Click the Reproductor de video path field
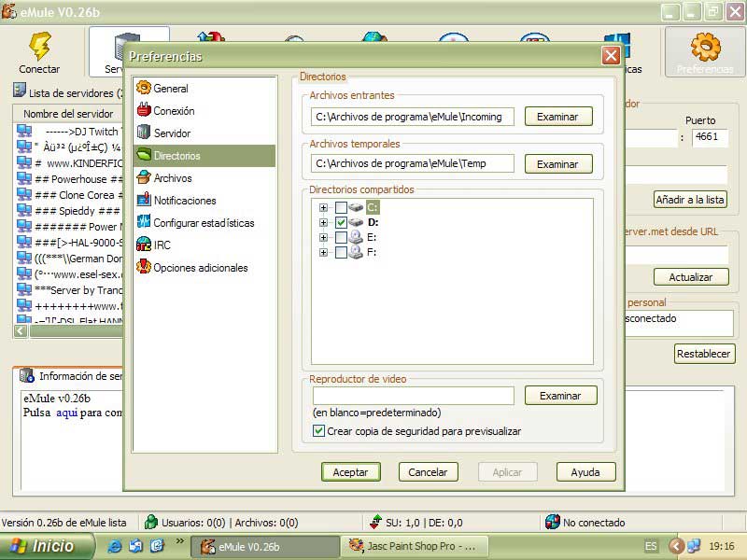This screenshot has height=560, width=747. [413, 395]
